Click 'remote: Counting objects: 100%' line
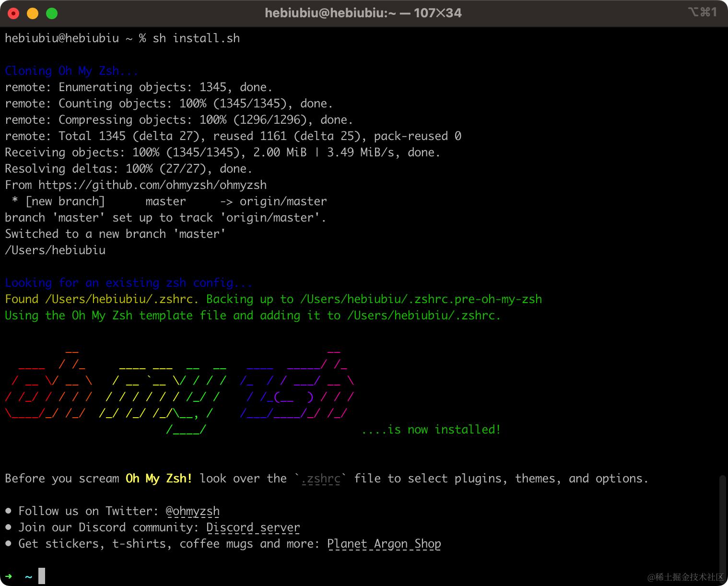This screenshot has height=586, width=728. point(169,104)
